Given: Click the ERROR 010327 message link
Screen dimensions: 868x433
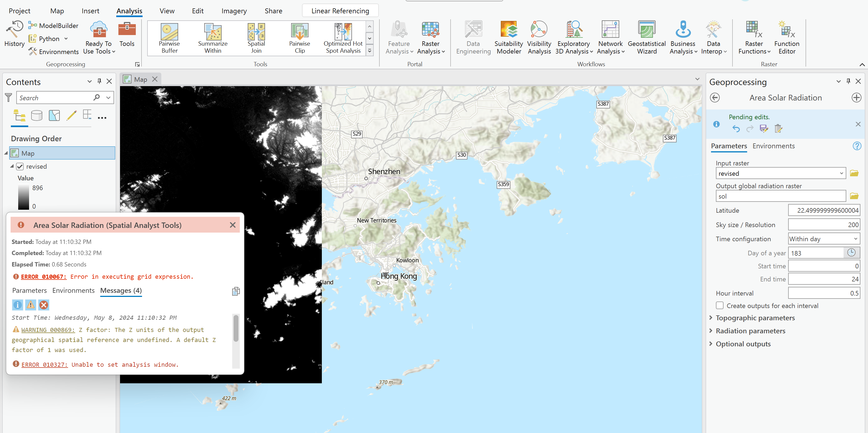Looking at the screenshot, I should click(44, 364).
